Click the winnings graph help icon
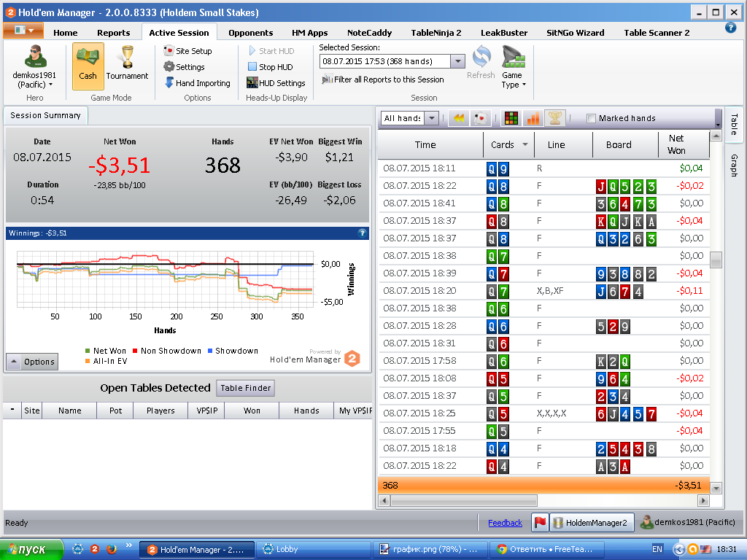Viewport: 747px width, 560px height. (x=362, y=233)
